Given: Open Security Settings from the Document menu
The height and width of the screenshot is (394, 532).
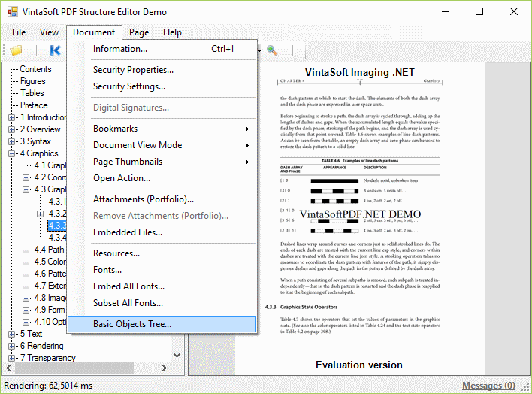Looking at the screenshot, I should 129,86.
